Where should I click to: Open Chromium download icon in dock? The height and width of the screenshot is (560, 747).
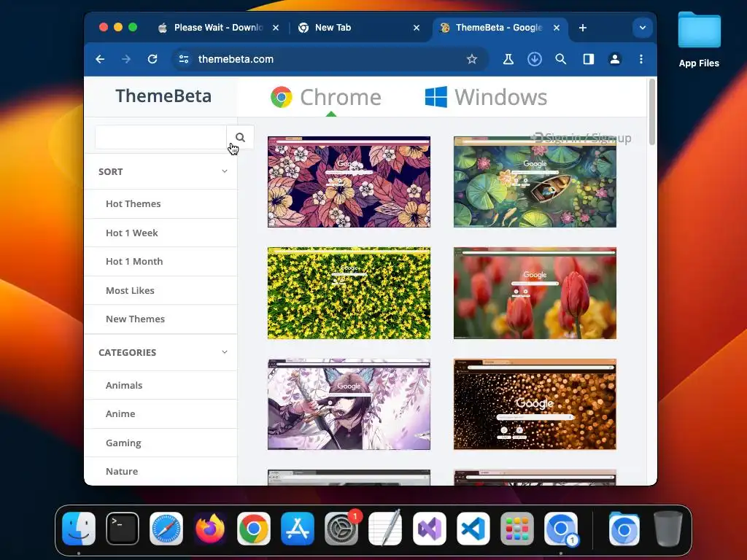[x=561, y=529]
